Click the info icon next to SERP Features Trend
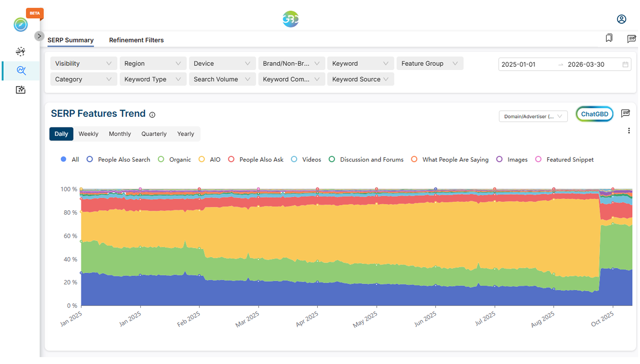Screen dimensions: 640x364 (x=152, y=115)
